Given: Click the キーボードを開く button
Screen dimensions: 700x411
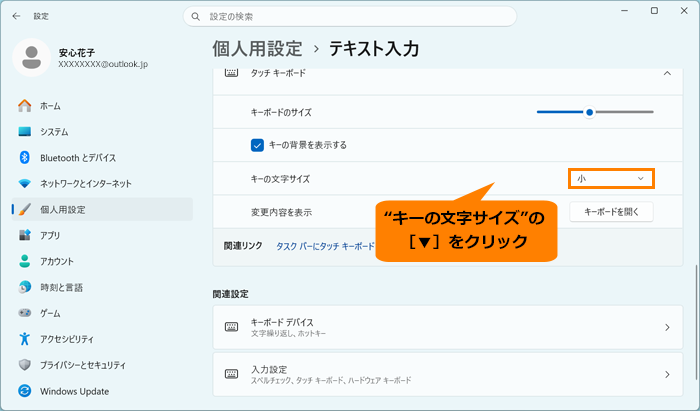Looking at the screenshot, I should pos(611,212).
